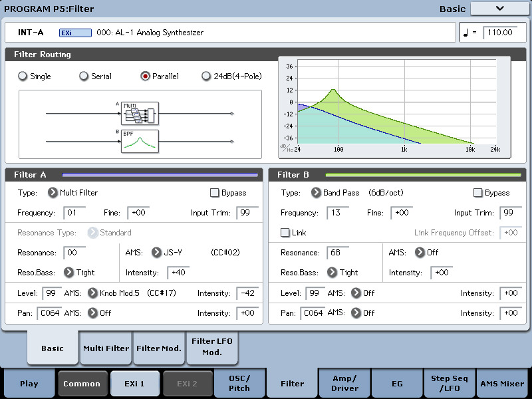Open the page menu dropdown at top right

pos(499,9)
